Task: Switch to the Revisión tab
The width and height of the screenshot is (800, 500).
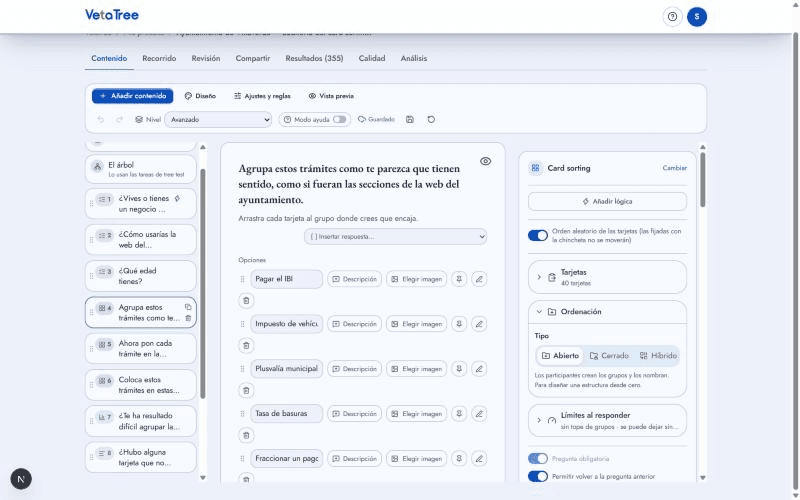Action: 206,58
